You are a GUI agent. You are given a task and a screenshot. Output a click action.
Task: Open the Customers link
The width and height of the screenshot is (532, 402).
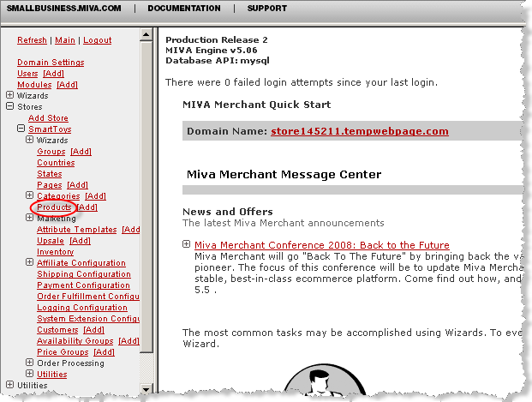click(57, 330)
